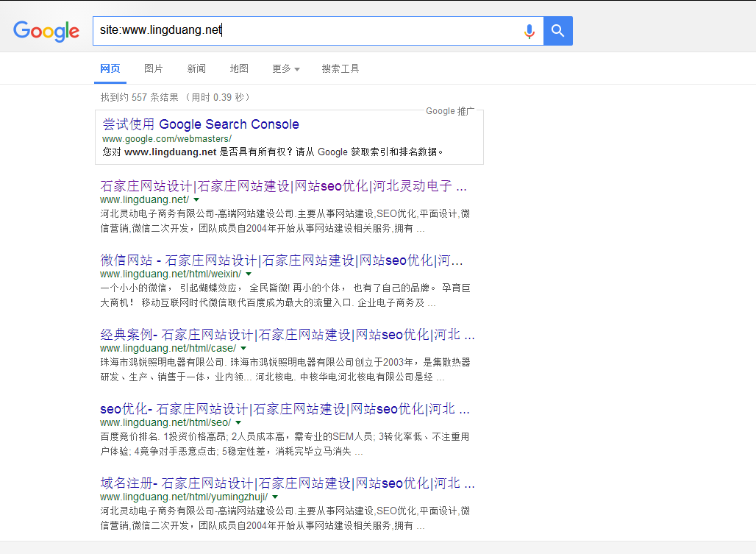Viewport: 756px width, 554px height.
Task: Open 微信网站 result title link
Action: click(x=282, y=260)
